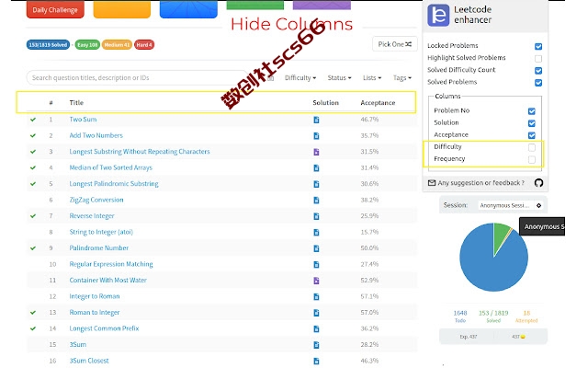The image size is (588, 368).
Task: Click the 1648 Todo count
Action: click(460, 313)
